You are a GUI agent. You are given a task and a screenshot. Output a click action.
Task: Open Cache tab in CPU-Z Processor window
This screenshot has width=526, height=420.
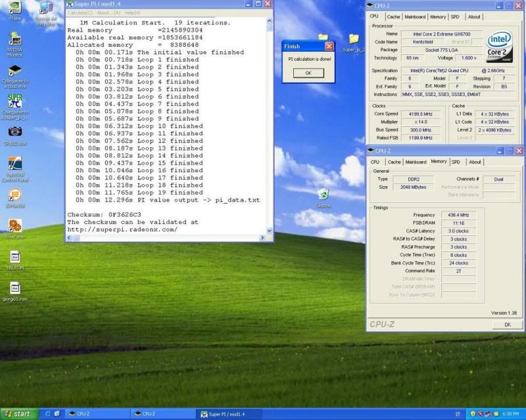[393, 17]
